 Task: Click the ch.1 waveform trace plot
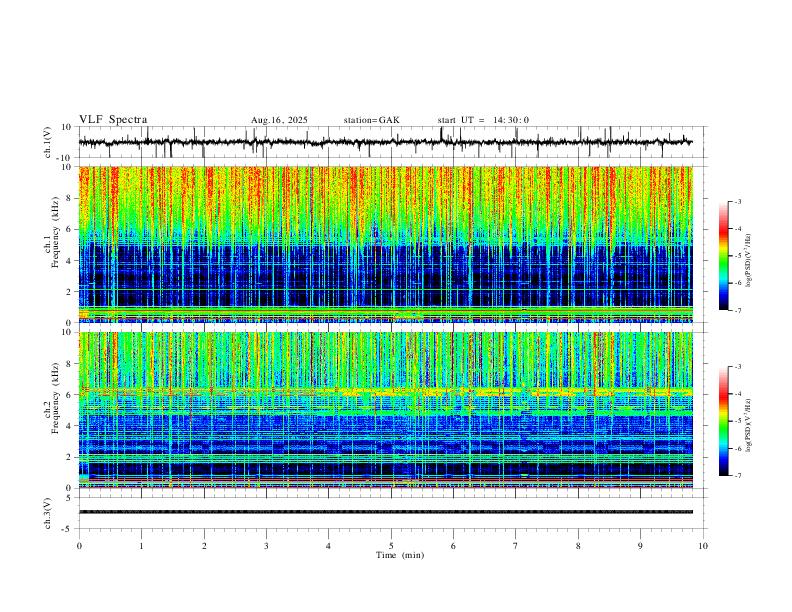coord(386,142)
